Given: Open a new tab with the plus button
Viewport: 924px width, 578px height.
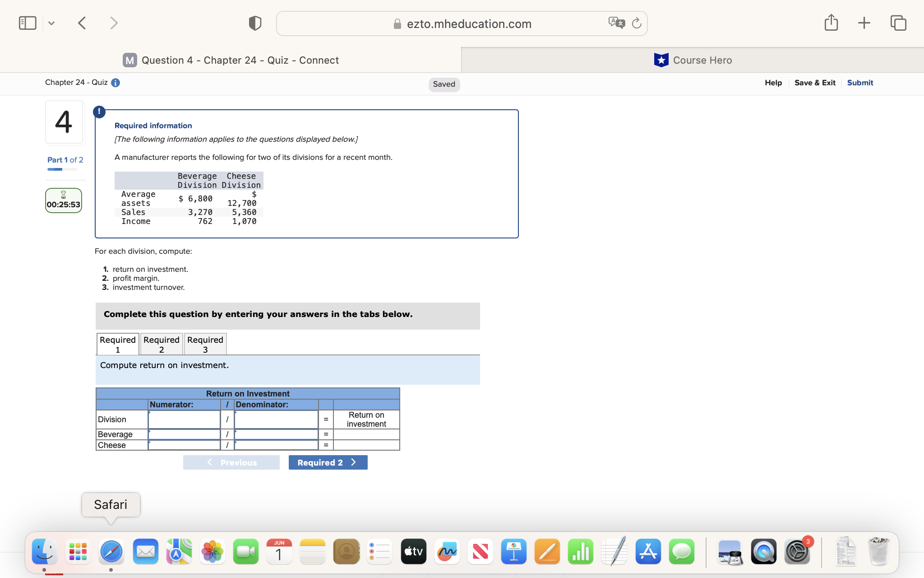Looking at the screenshot, I should coord(864,22).
